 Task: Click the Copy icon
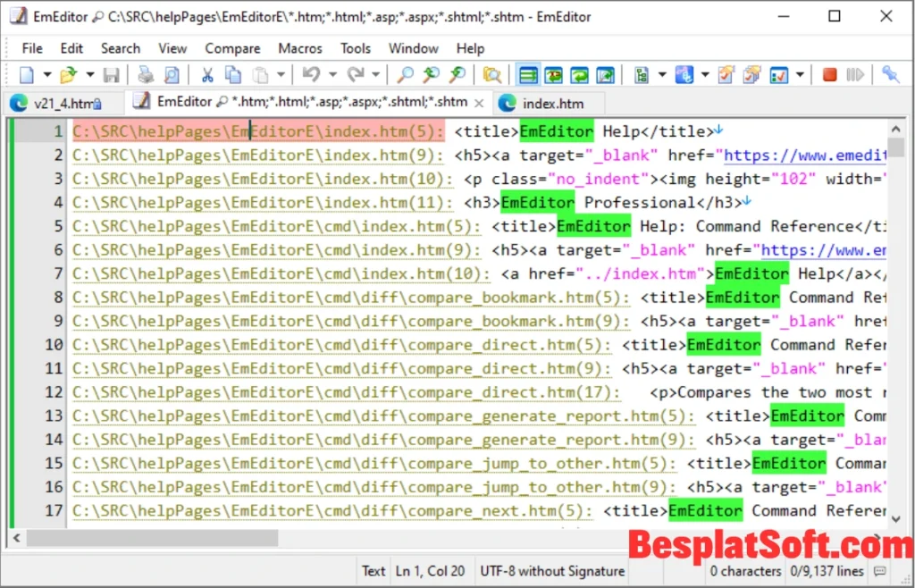coord(232,75)
